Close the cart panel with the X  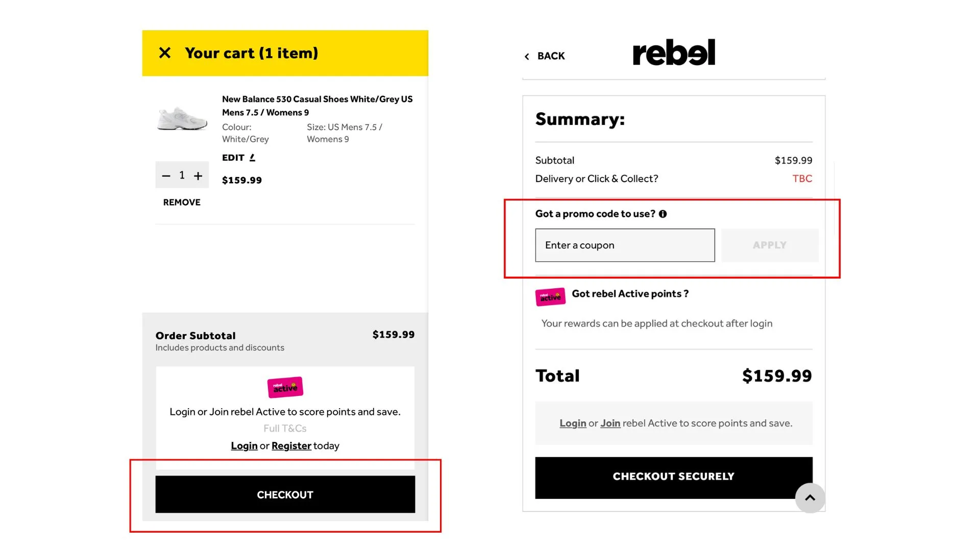tap(165, 53)
